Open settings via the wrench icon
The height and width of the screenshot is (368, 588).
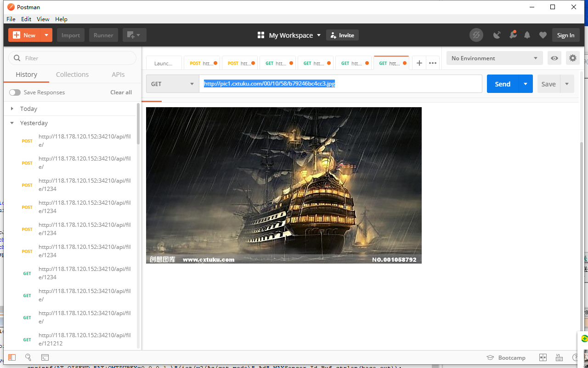(513, 35)
